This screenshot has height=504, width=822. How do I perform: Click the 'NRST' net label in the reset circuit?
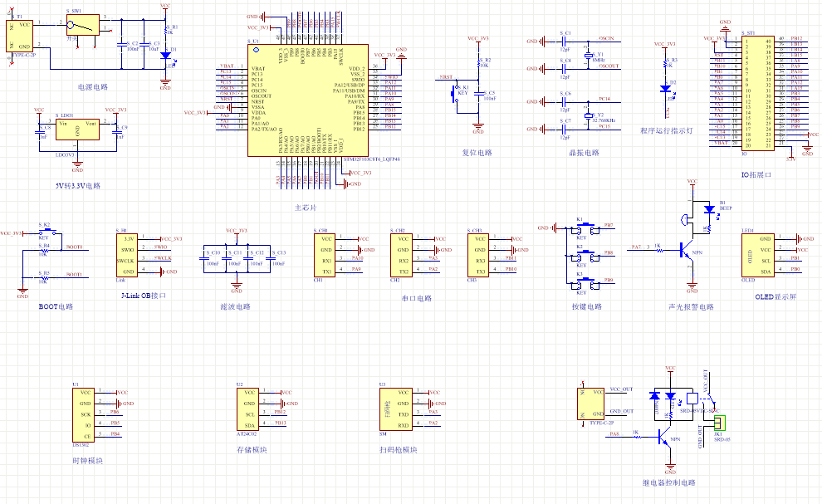coord(446,77)
